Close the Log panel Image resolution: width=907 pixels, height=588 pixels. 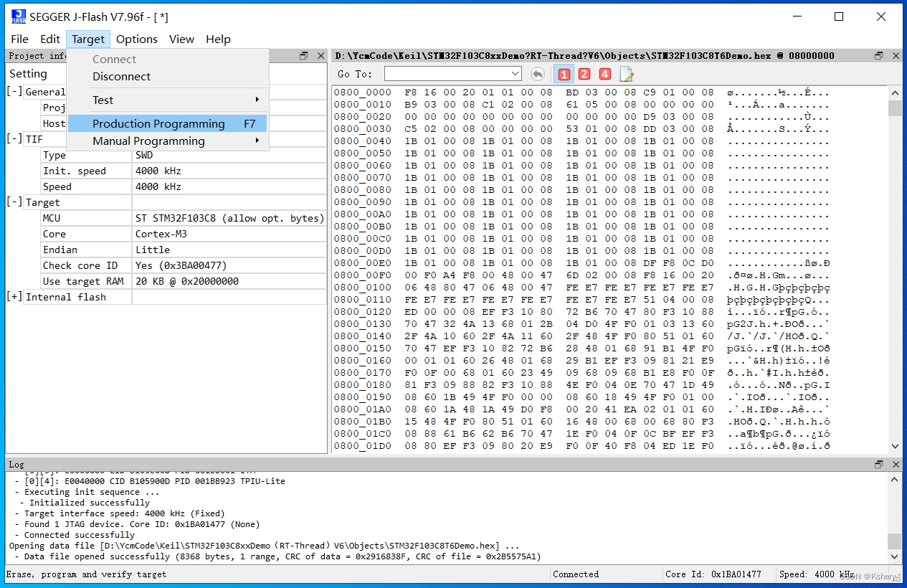896,465
